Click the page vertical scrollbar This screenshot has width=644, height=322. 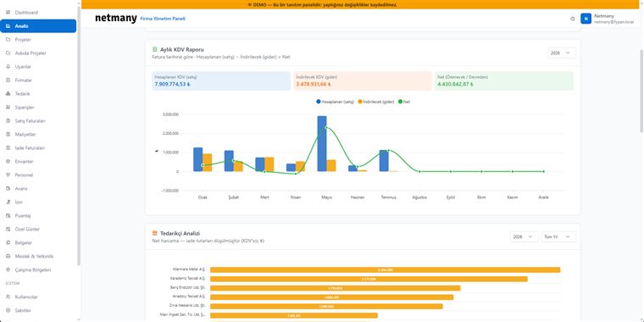[641, 91]
